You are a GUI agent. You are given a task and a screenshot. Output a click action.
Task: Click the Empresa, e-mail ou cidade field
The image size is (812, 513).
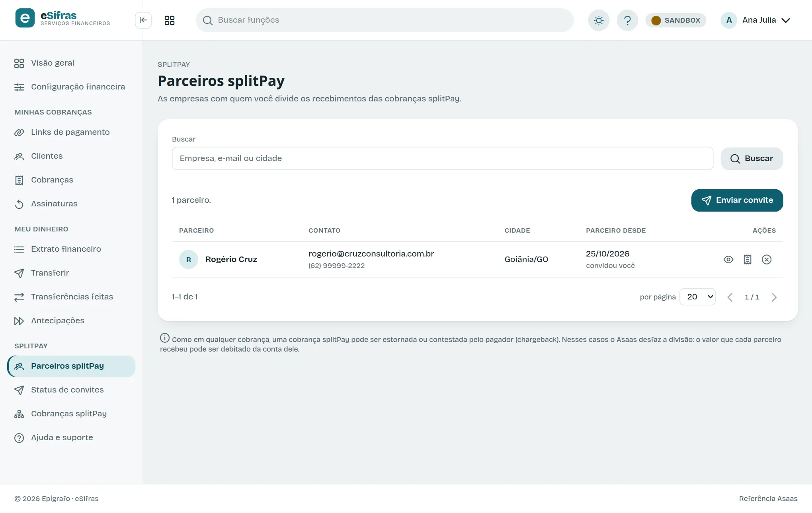click(x=442, y=158)
